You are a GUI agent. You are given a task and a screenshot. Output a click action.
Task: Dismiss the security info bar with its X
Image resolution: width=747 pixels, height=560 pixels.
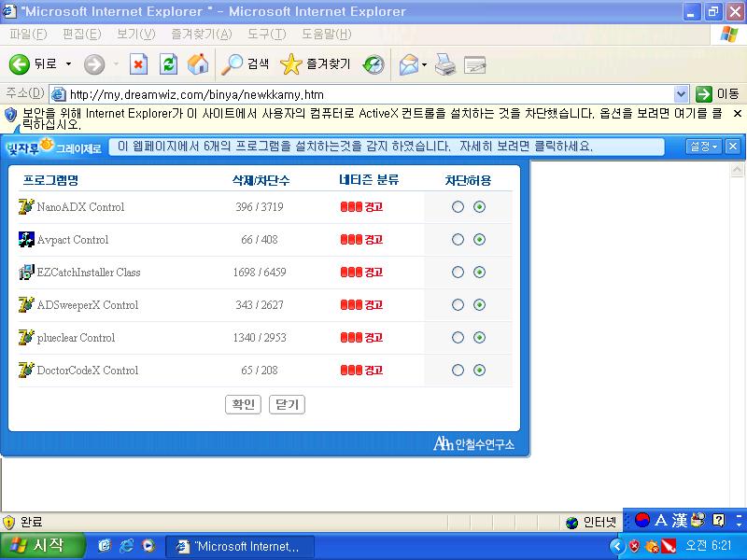738,113
